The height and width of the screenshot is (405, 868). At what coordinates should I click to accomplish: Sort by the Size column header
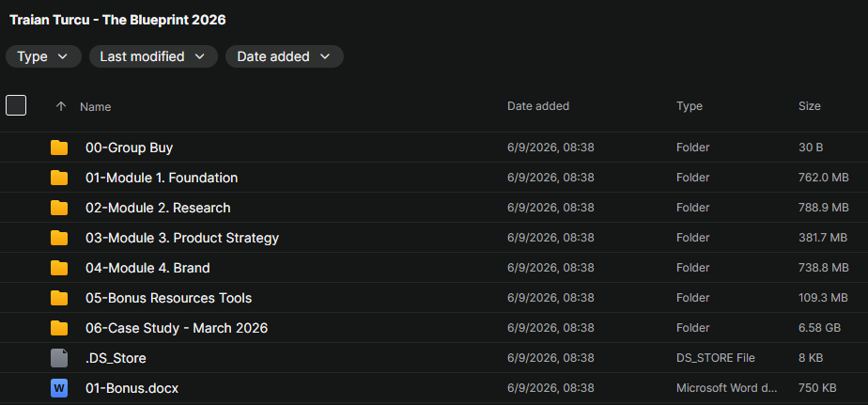[x=810, y=106]
